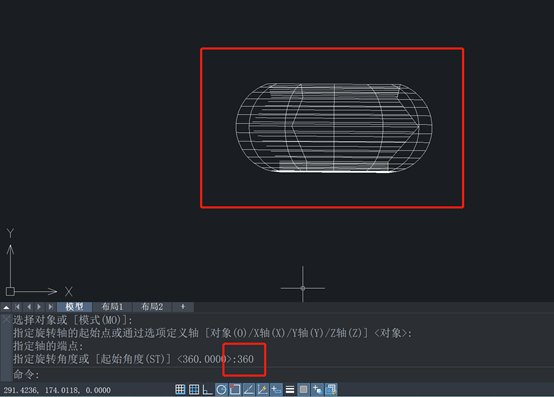Go to previous layout tab arrow
This screenshot has width=554, height=397.
[29, 307]
